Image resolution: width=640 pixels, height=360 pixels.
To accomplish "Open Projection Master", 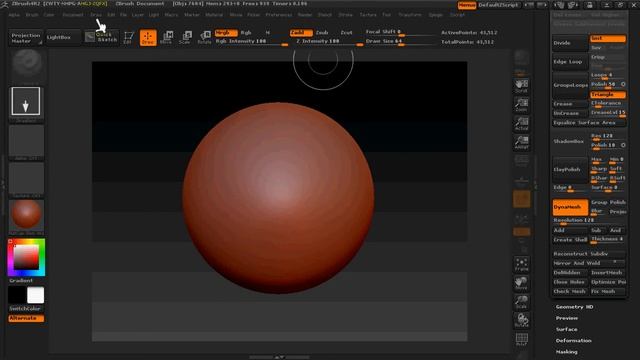I will pos(26,38).
